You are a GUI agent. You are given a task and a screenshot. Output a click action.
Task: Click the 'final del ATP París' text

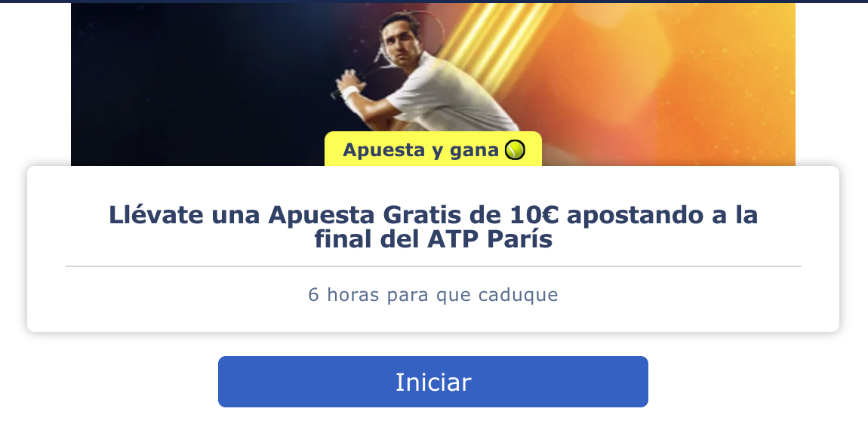433,239
